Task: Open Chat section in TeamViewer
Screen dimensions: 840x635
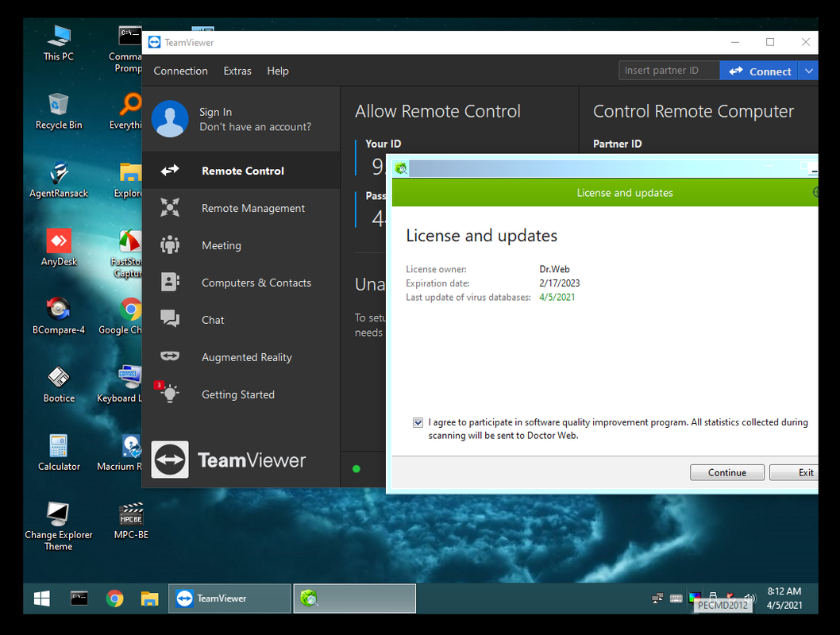Action: coord(241,320)
